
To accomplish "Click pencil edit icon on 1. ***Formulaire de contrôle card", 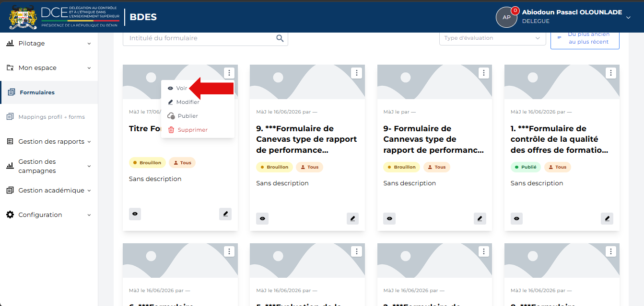I will pos(607,218).
